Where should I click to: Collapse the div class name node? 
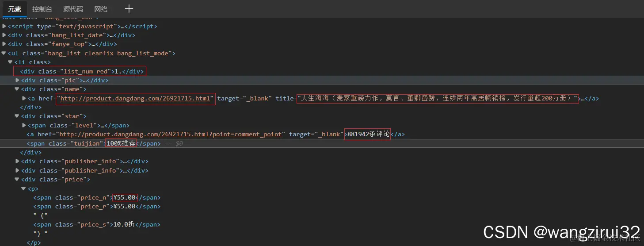[x=18, y=89]
